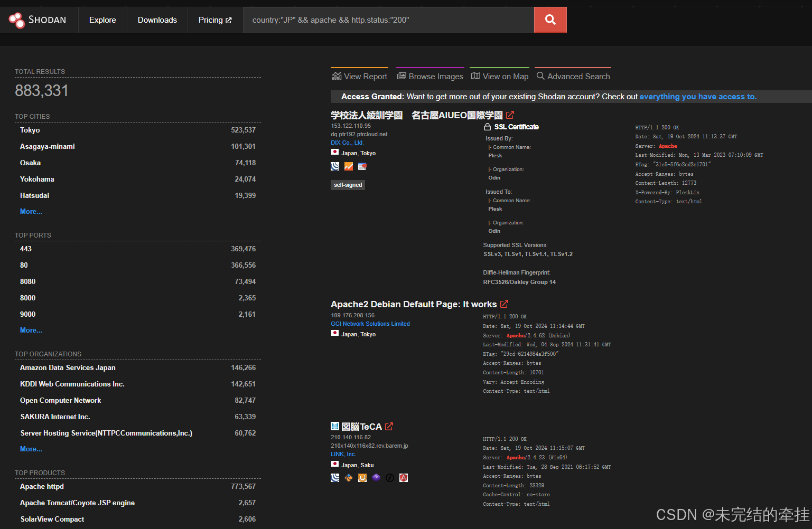The height and width of the screenshot is (529, 812).
Task: Open the Advanced Search tab
Action: [573, 76]
